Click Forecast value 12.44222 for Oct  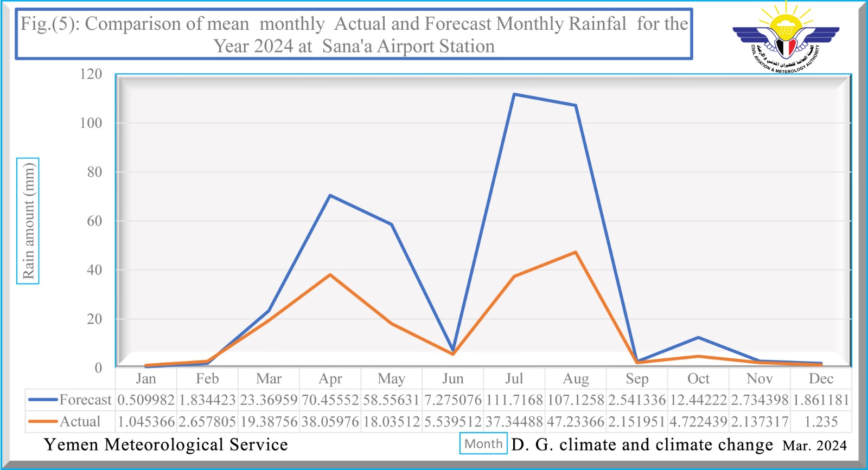click(698, 400)
